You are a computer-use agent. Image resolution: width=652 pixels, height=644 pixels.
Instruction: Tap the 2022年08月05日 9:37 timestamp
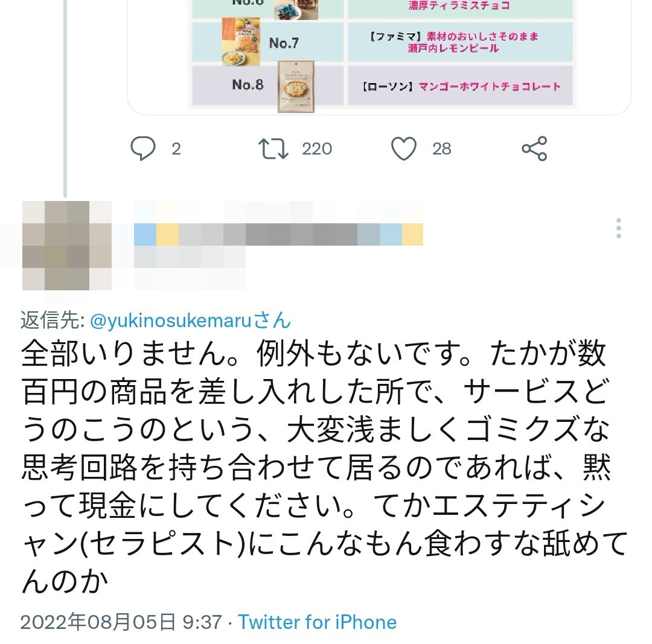pos(121,622)
